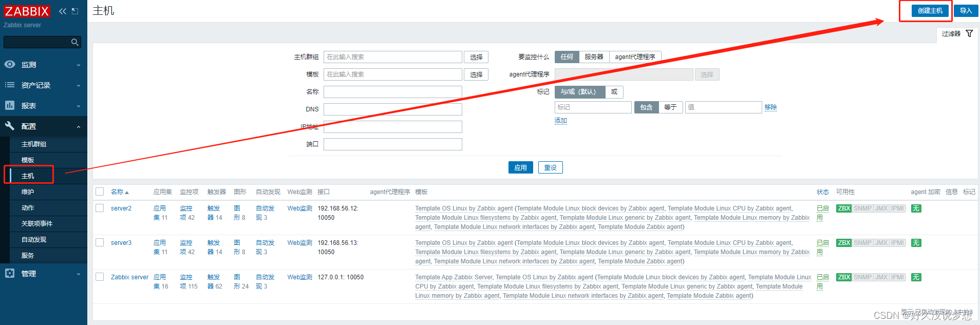Tick the select-all hosts checkbox
Viewport: 980px width, 325px height.
(x=100, y=192)
